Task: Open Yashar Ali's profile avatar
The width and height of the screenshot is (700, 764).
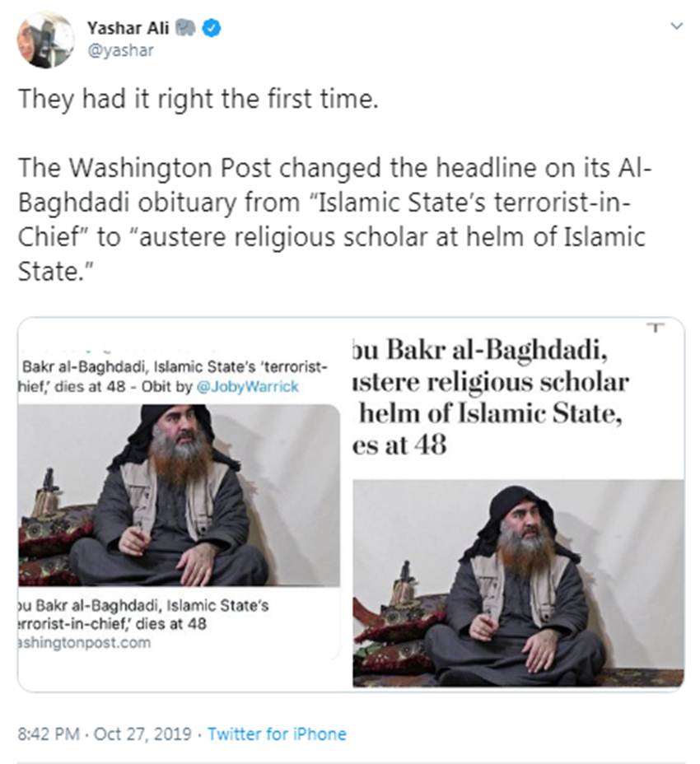Action: pos(45,39)
